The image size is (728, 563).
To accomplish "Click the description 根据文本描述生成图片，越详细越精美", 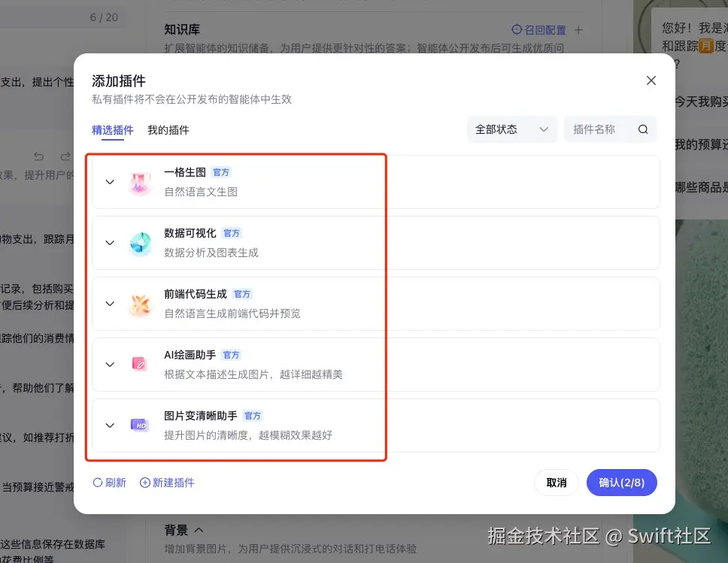I will tap(253, 374).
